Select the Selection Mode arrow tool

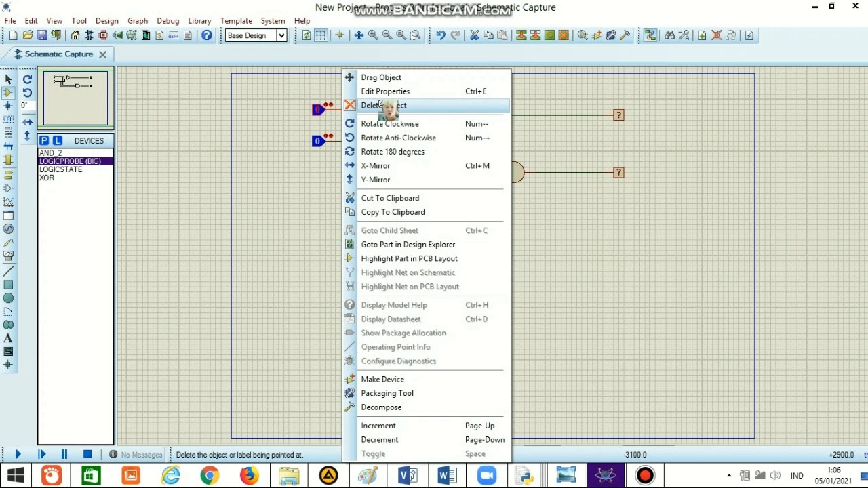click(x=8, y=79)
